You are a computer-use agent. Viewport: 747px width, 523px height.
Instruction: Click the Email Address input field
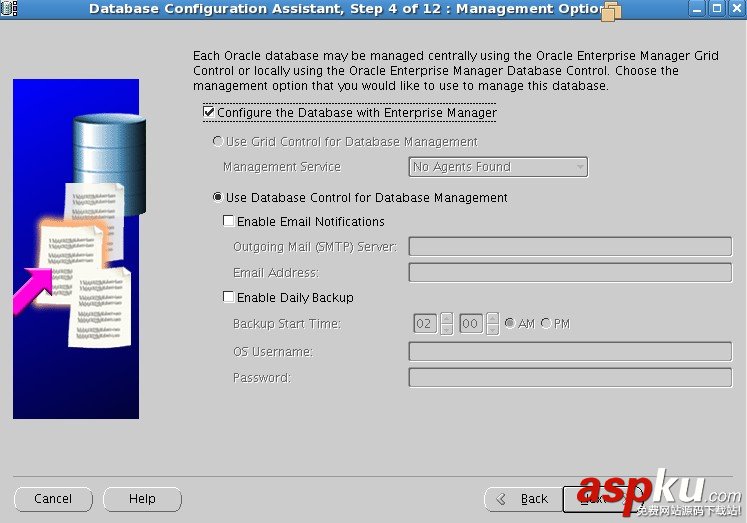click(x=570, y=272)
